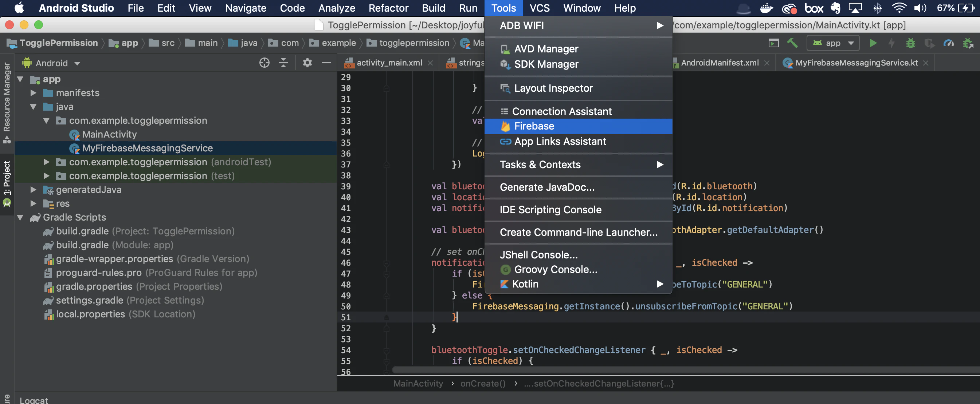Click the Make Project hammer icon
This screenshot has height=404, width=980.
[x=792, y=43]
